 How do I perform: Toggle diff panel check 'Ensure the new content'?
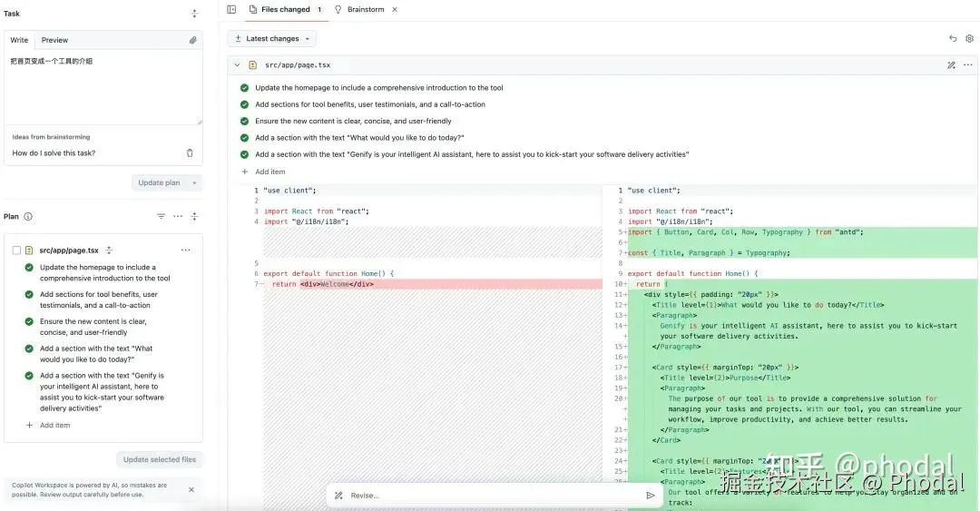pyautogui.click(x=244, y=122)
